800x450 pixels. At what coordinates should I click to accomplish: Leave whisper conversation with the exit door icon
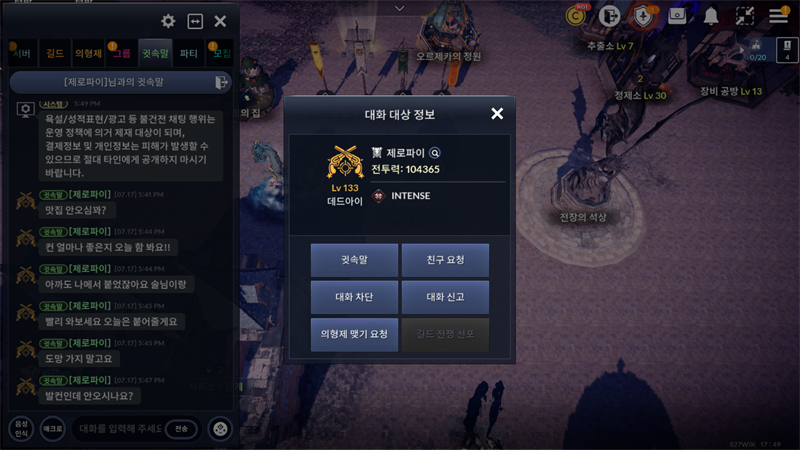point(221,82)
